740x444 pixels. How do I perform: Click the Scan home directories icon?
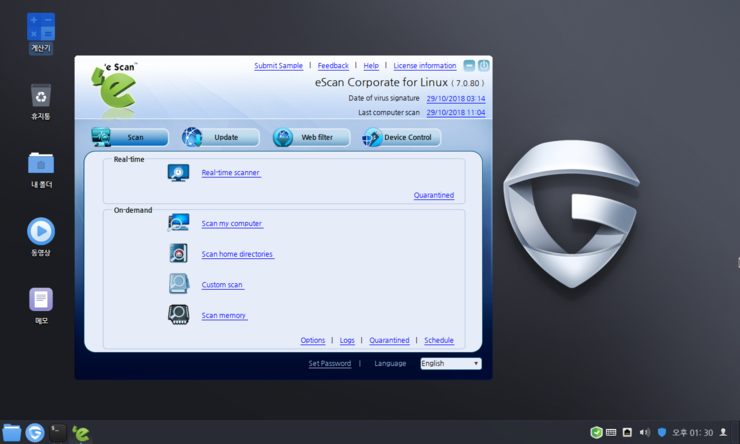tap(178, 253)
